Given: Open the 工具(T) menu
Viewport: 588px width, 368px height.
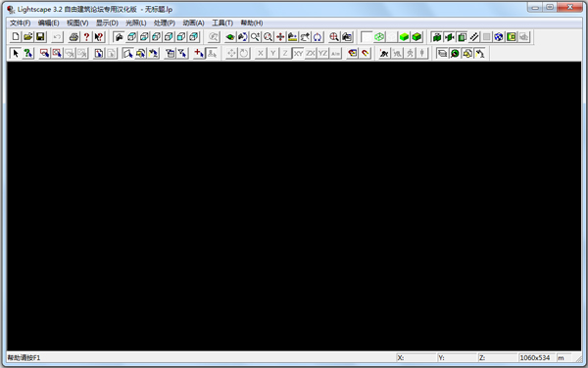Looking at the screenshot, I should click(x=222, y=23).
